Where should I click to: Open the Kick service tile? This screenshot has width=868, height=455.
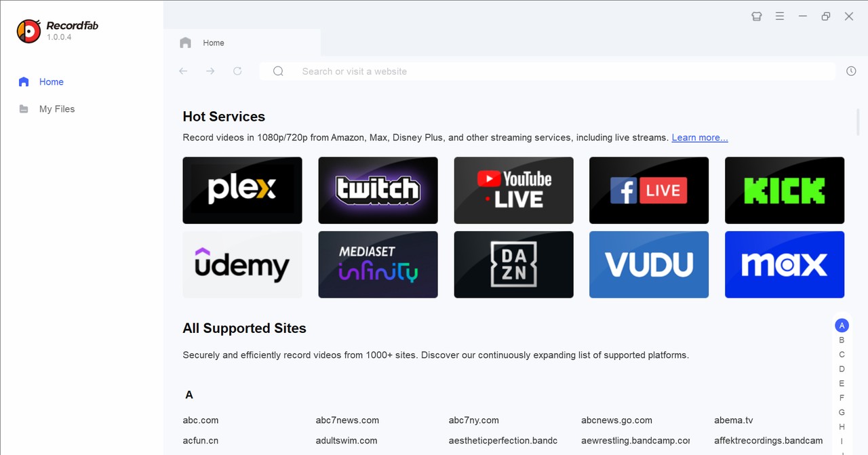[785, 191]
